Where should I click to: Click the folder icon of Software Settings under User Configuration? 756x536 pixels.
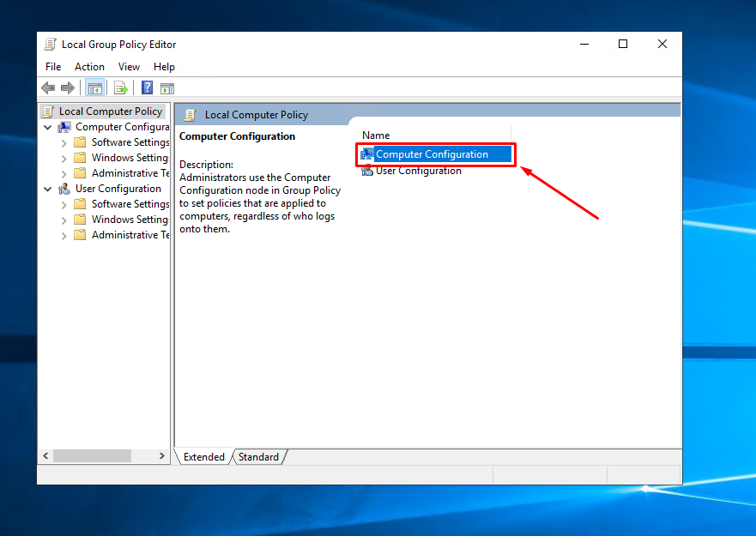click(x=80, y=204)
